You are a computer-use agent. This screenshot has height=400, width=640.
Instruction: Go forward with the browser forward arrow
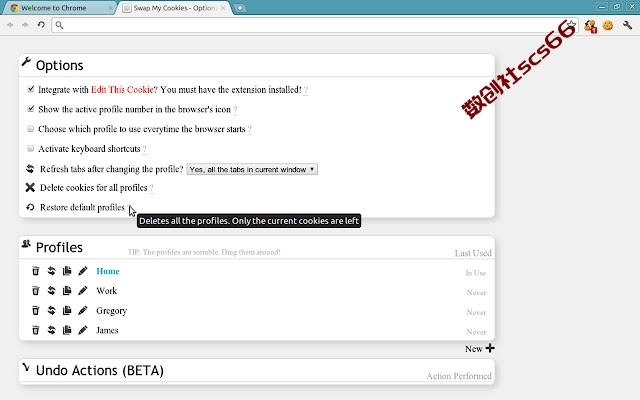coord(25,25)
